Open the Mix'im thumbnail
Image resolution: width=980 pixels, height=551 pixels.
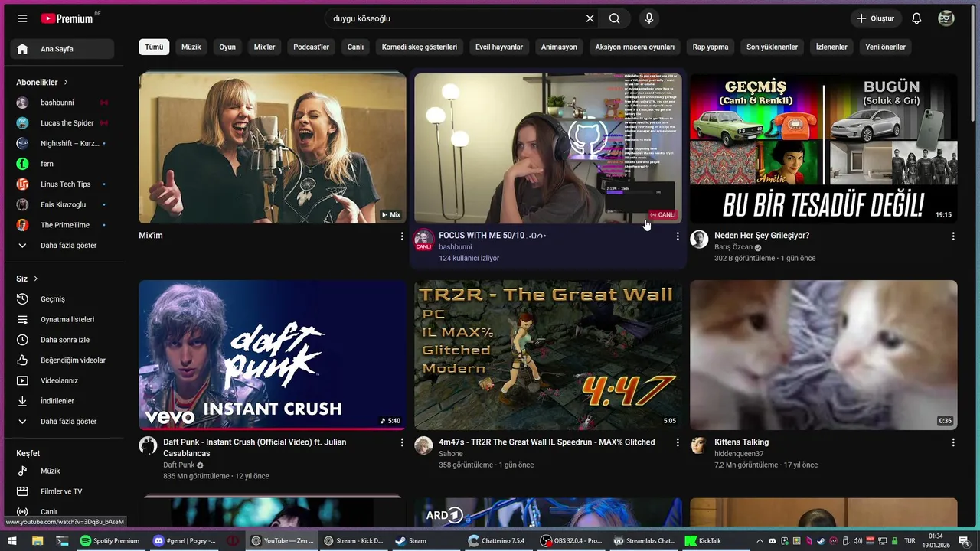coord(273,148)
